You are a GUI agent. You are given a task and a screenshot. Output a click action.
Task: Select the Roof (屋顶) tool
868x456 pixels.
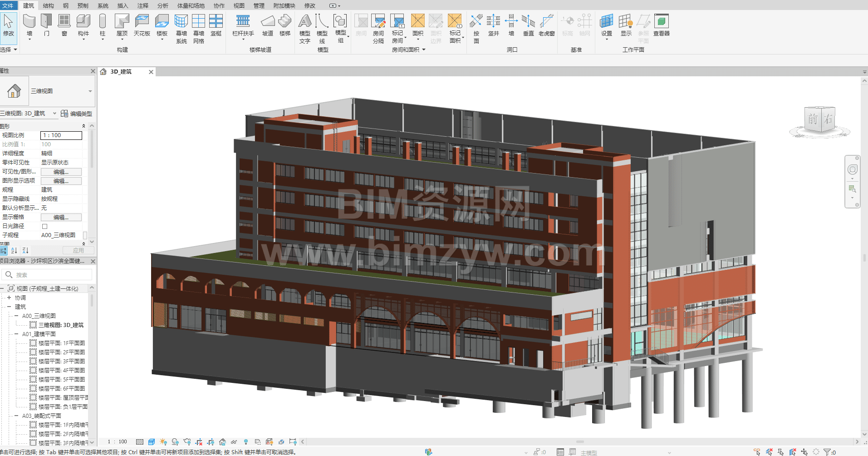(122, 26)
